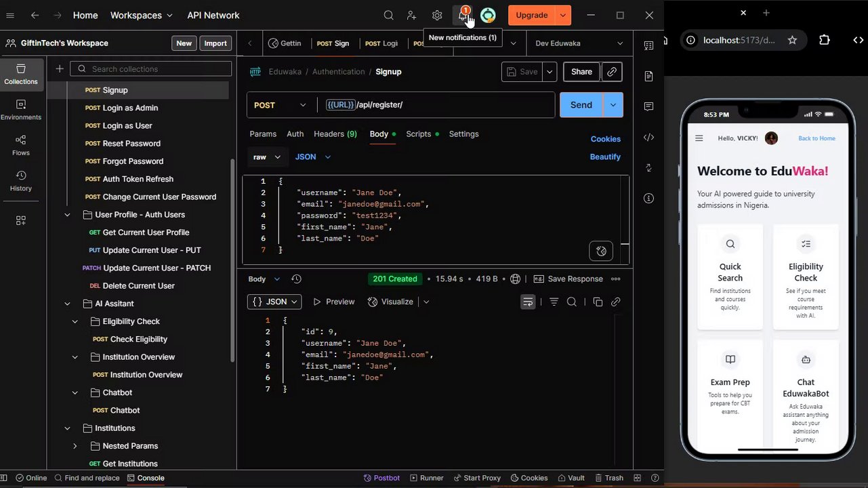Screen dimensions: 868x488
Task: Click the Beautify link
Action: coord(605,157)
